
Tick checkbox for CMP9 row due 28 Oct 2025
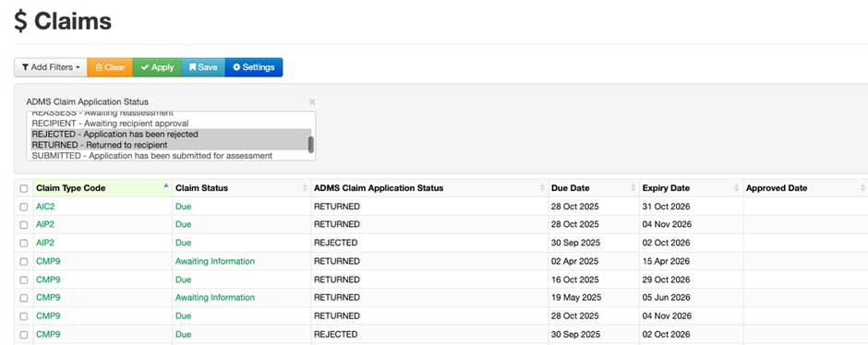[x=24, y=316]
